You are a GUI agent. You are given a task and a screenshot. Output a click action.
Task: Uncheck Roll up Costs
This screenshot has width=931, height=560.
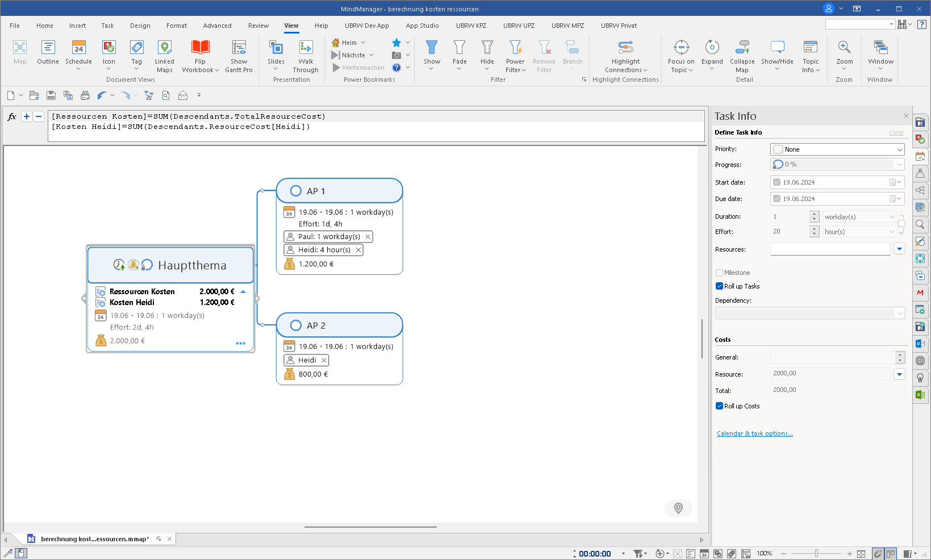(x=719, y=406)
